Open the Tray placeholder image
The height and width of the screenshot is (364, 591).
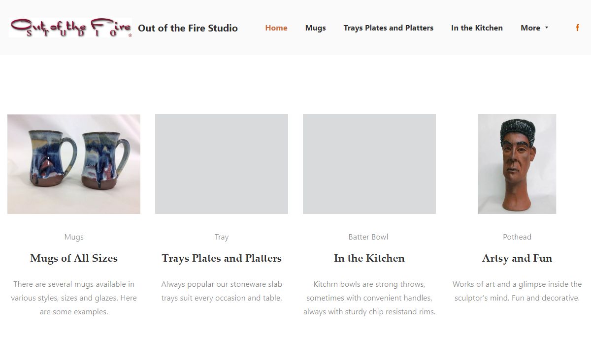pos(222,164)
